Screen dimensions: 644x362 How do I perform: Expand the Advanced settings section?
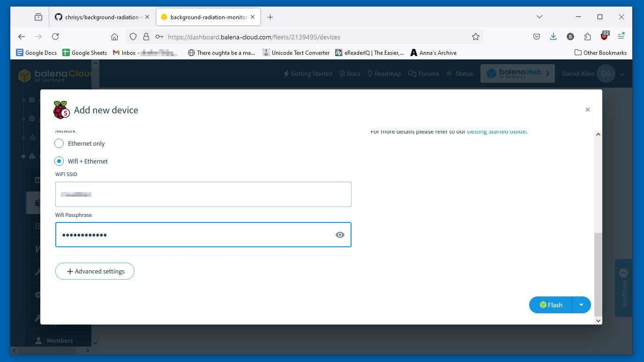point(95,271)
